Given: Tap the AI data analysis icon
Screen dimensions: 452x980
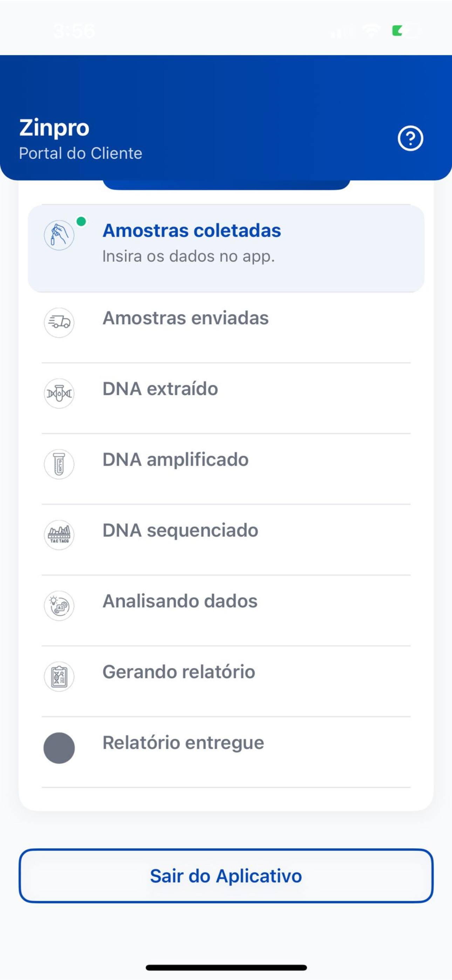Looking at the screenshot, I should pyautogui.click(x=59, y=606).
